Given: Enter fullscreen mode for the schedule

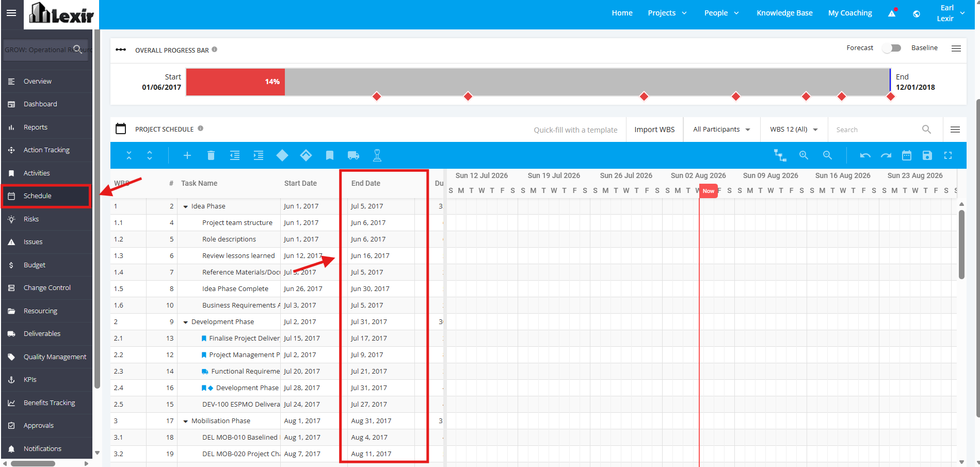Looking at the screenshot, I should [x=948, y=155].
